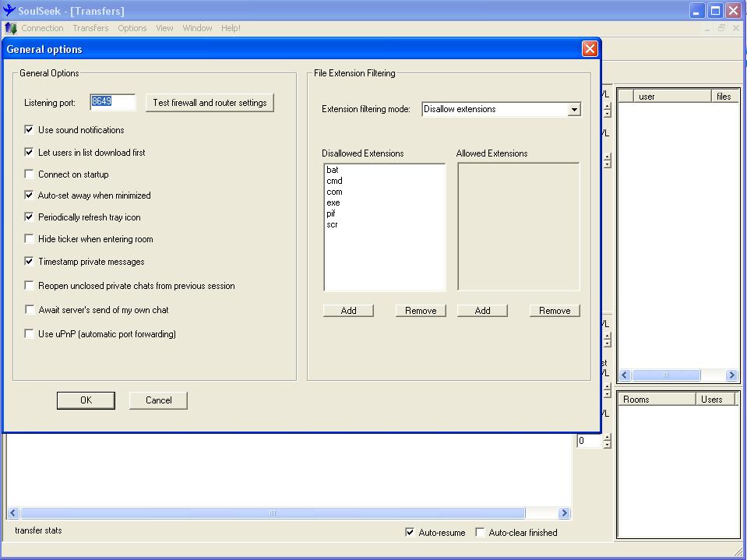Click the user column header

672,97
